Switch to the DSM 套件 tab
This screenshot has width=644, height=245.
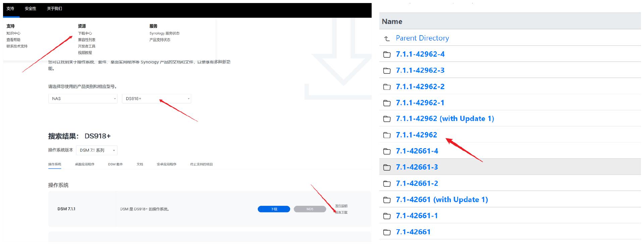115,164
